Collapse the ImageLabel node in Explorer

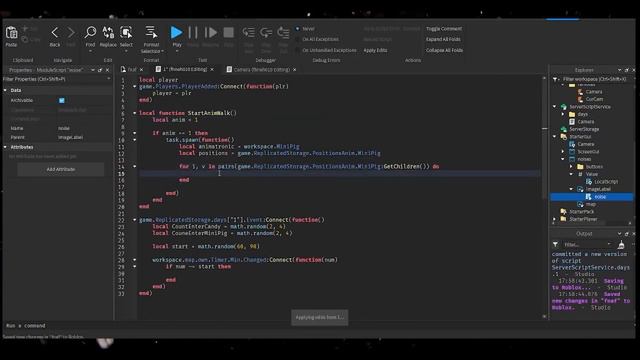[x=571, y=189]
